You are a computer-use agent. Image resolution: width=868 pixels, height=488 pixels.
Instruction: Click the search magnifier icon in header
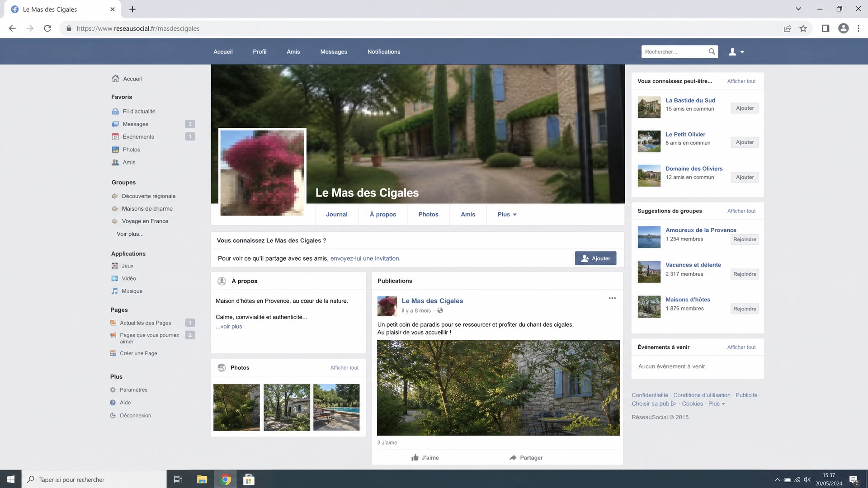tap(712, 52)
